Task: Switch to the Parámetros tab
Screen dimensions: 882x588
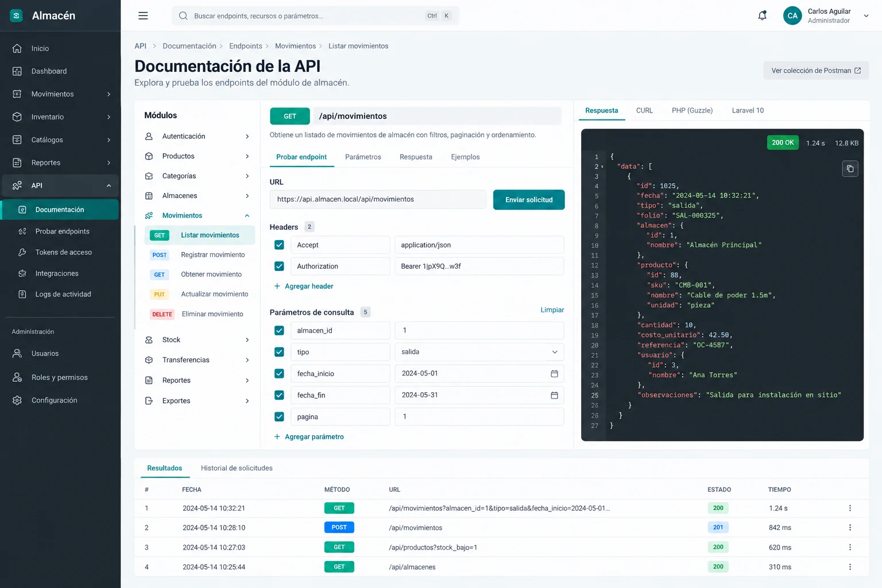Action: pos(363,157)
